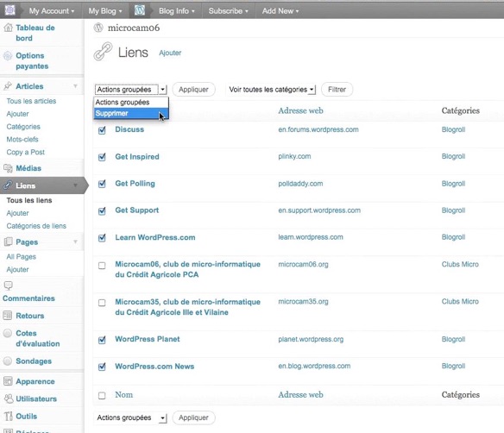The height and width of the screenshot is (433, 504).
Task: Select Actions groupées option in open list
Action: (131, 102)
